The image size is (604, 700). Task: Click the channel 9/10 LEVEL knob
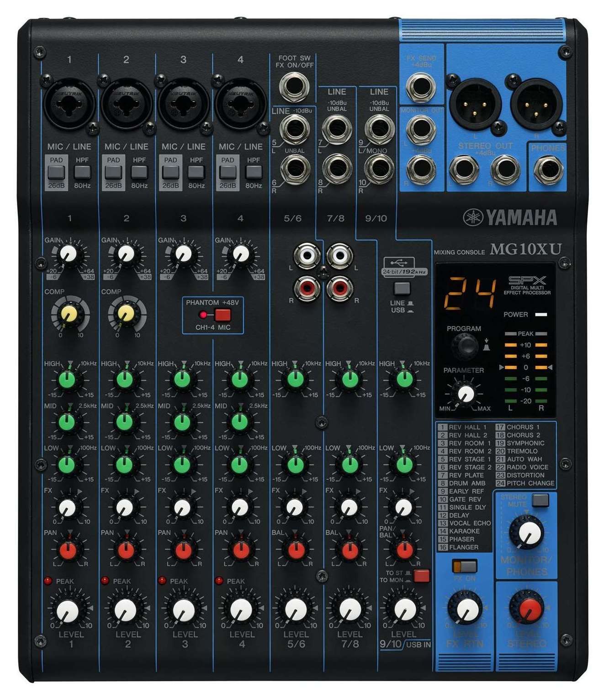(405, 609)
